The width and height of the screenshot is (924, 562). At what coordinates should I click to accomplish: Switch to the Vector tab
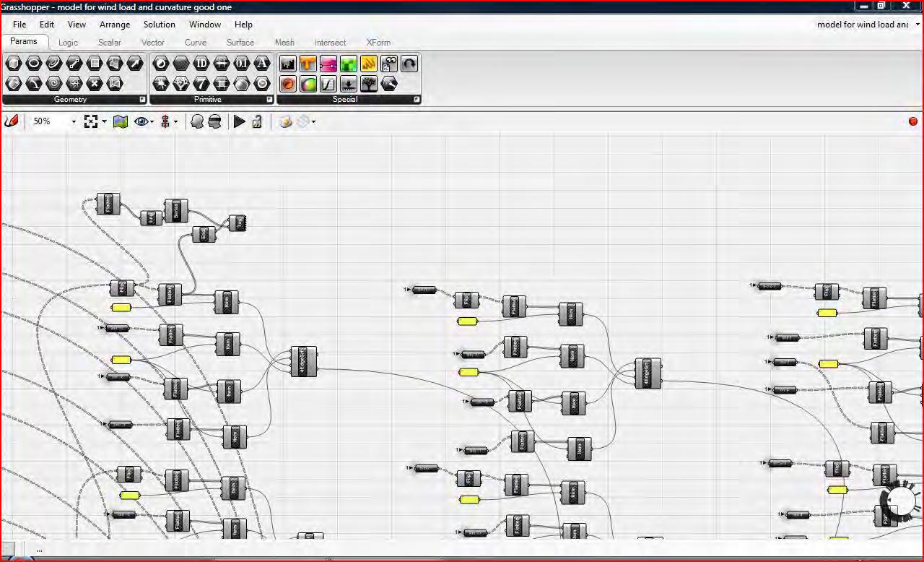pos(153,43)
